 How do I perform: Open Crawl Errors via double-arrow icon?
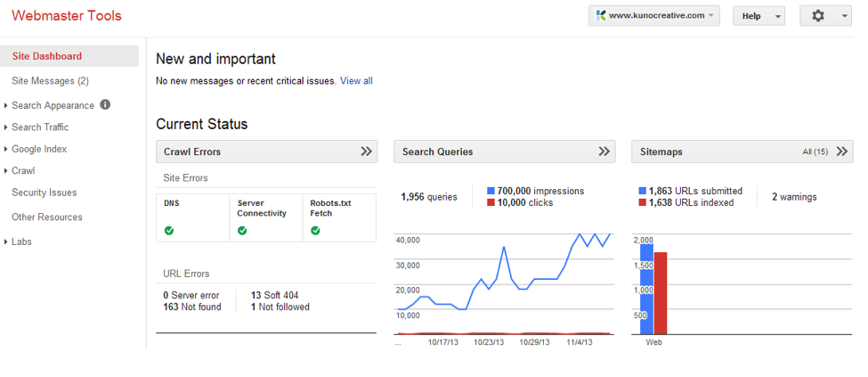(x=366, y=152)
